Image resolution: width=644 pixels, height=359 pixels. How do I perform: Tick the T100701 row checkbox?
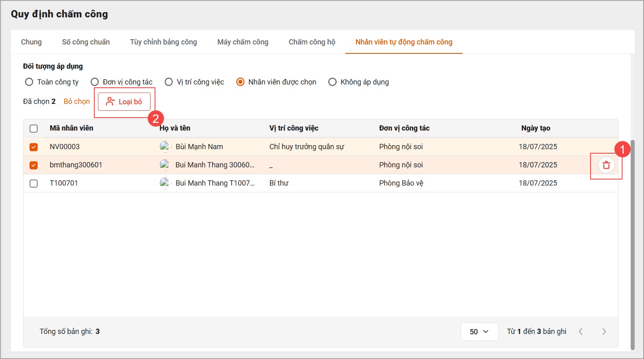pyautogui.click(x=34, y=184)
